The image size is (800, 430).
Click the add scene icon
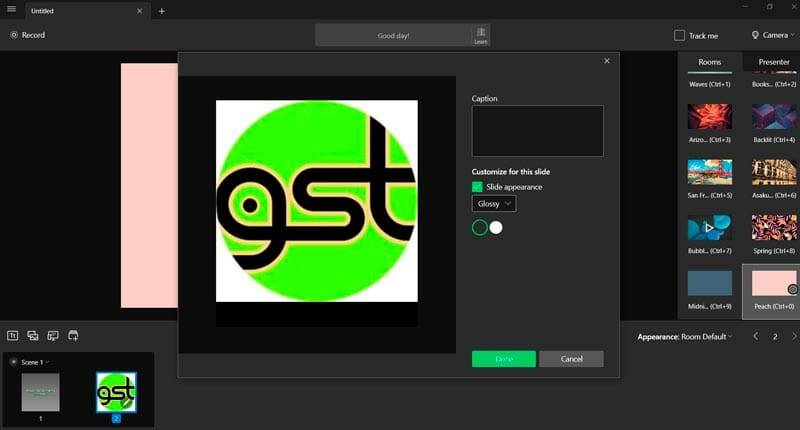[73, 335]
